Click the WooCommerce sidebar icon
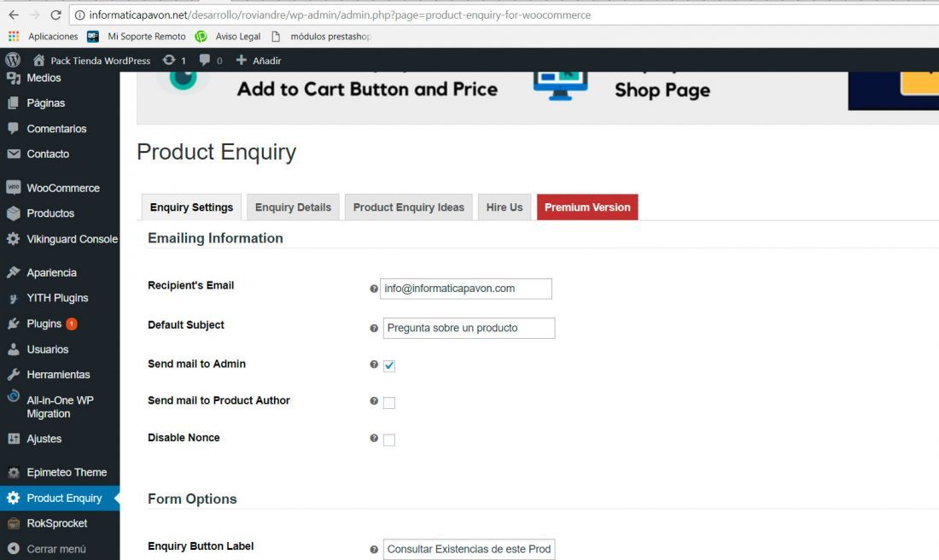This screenshot has width=939, height=560. point(13,188)
